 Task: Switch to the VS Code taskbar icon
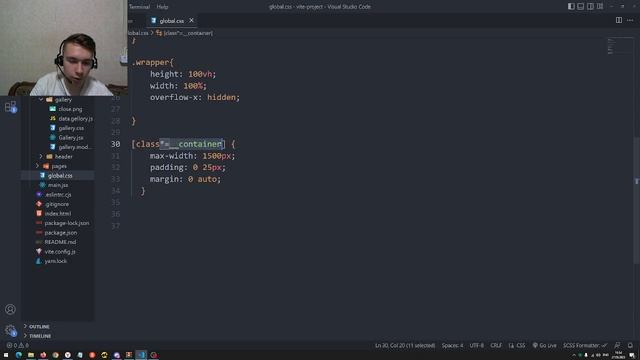[x=141, y=355]
